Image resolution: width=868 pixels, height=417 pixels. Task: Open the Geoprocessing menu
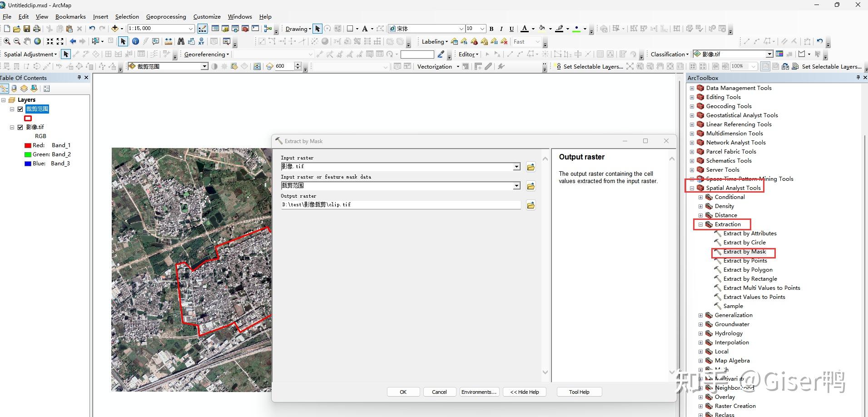coord(166,17)
